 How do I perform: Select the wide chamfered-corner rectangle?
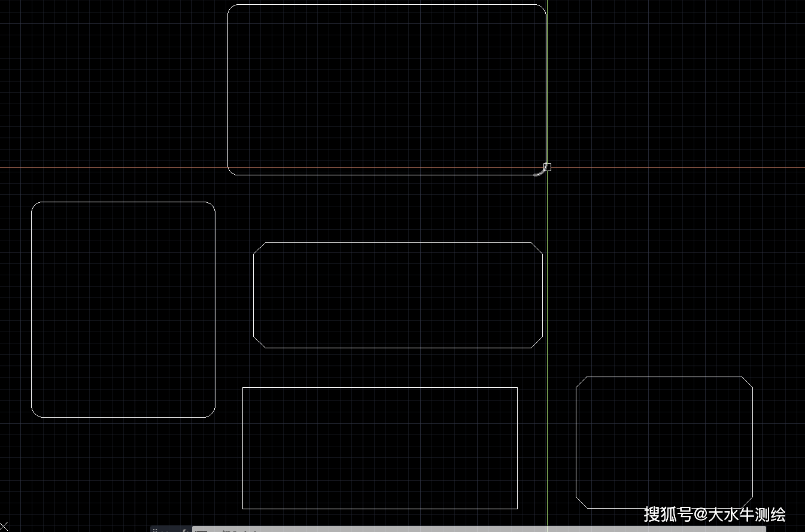[x=398, y=295]
